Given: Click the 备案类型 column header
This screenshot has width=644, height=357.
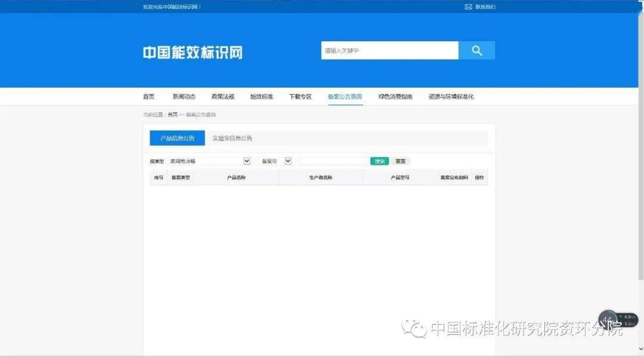Looking at the screenshot, I should coord(181,178).
